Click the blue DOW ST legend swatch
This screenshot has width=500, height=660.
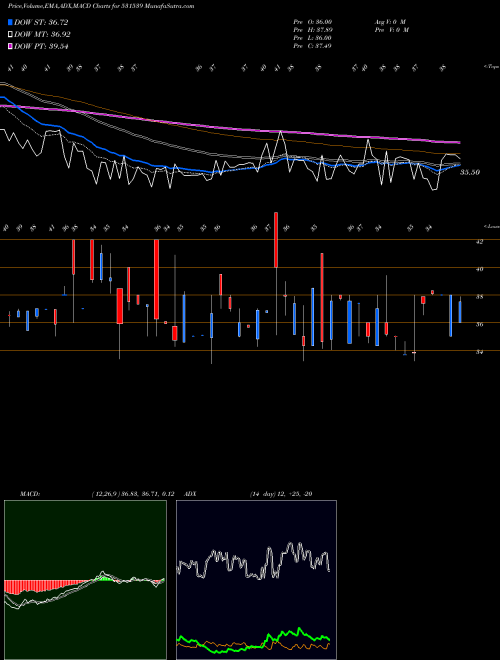pyautogui.click(x=10, y=22)
